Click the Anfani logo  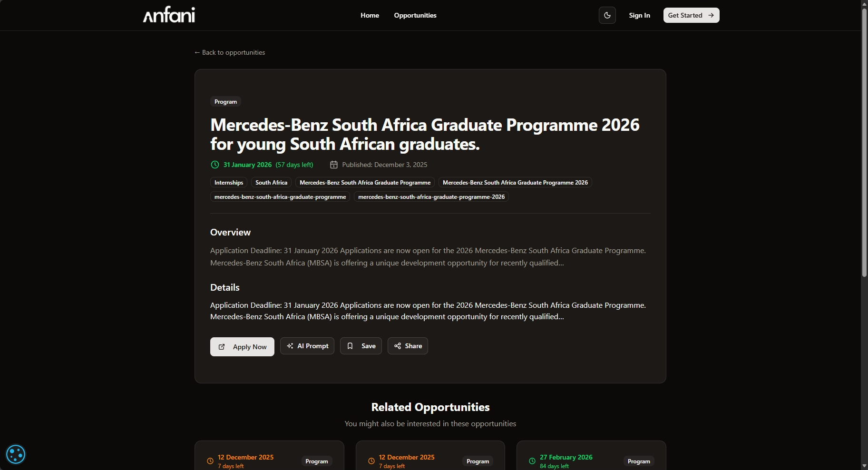169,15
